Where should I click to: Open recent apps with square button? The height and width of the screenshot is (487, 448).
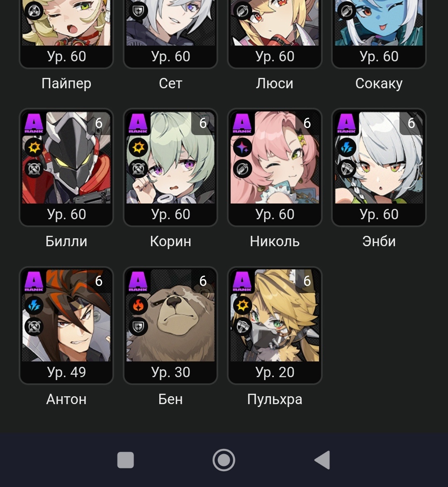(x=126, y=460)
